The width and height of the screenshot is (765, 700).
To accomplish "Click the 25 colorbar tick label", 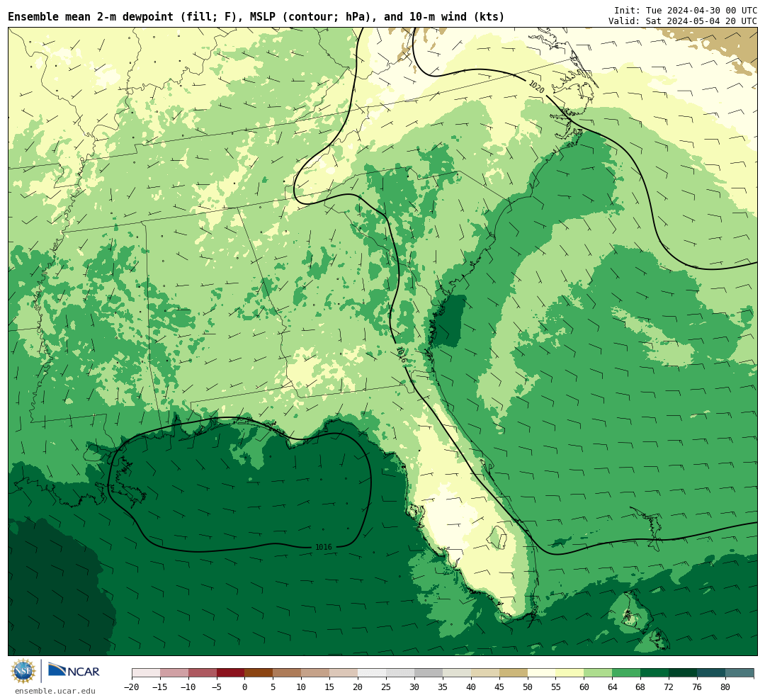I will (x=387, y=687).
